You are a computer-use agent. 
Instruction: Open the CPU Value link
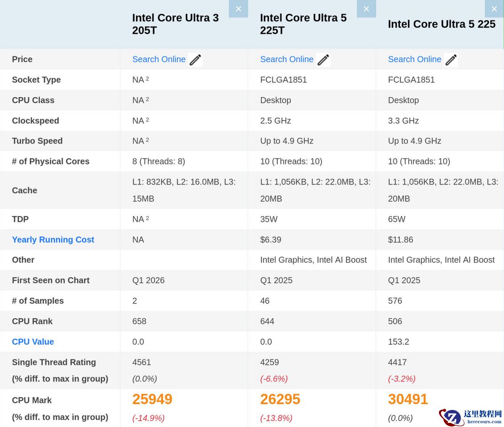pyautogui.click(x=33, y=342)
